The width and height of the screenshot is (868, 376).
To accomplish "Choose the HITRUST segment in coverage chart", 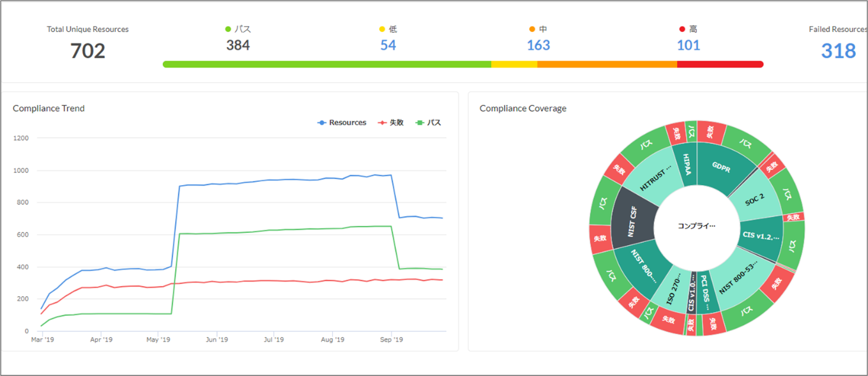I will click(653, 178).
